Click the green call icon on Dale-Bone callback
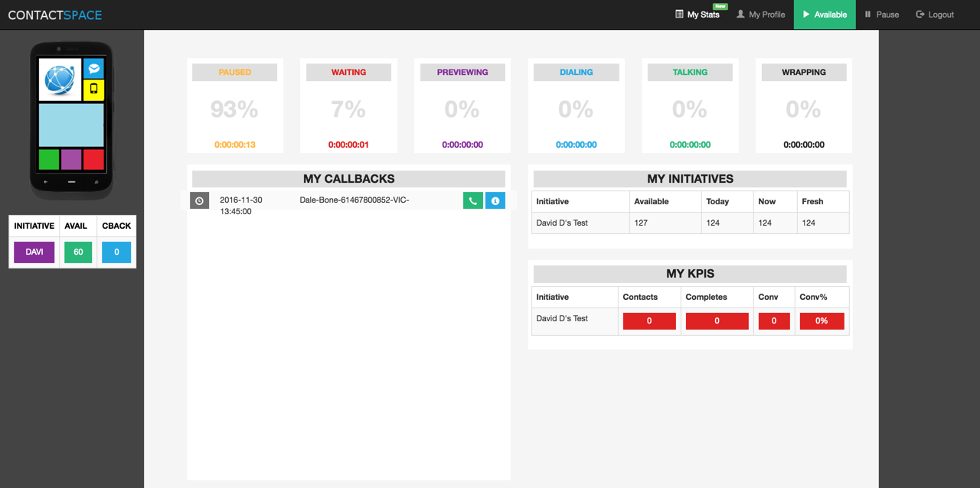980x488 pixels. coord(473,200)
